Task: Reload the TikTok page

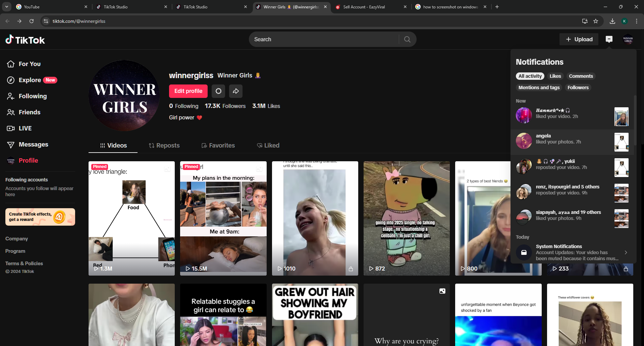Action: pos(32,21)
